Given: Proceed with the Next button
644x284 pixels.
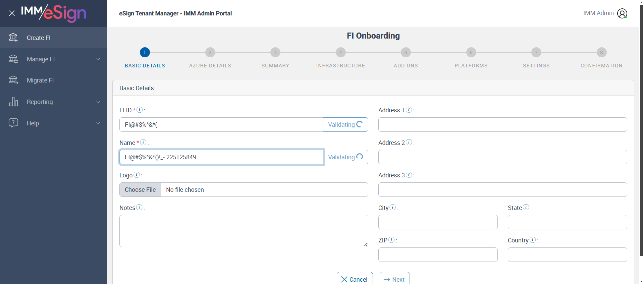Looking at the screenshot, I should [x=394, y=279].
